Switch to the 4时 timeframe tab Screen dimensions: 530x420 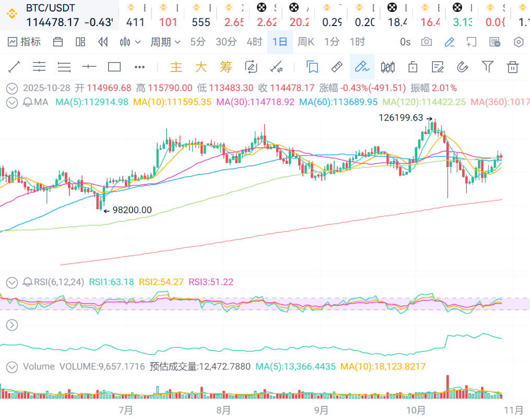coord(254,42)
